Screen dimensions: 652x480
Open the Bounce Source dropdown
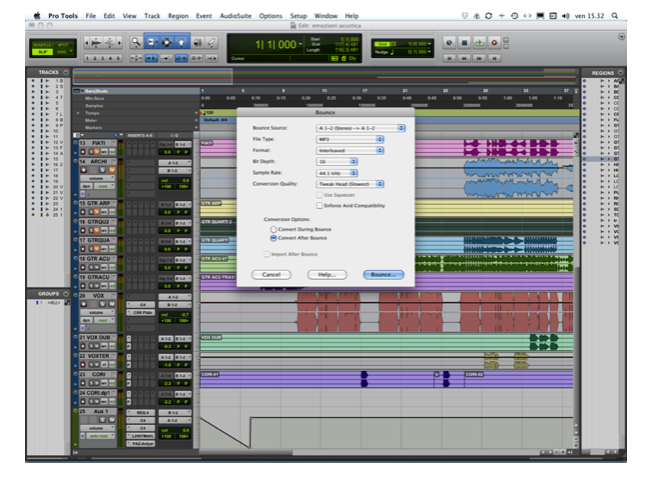coord(361,128)
